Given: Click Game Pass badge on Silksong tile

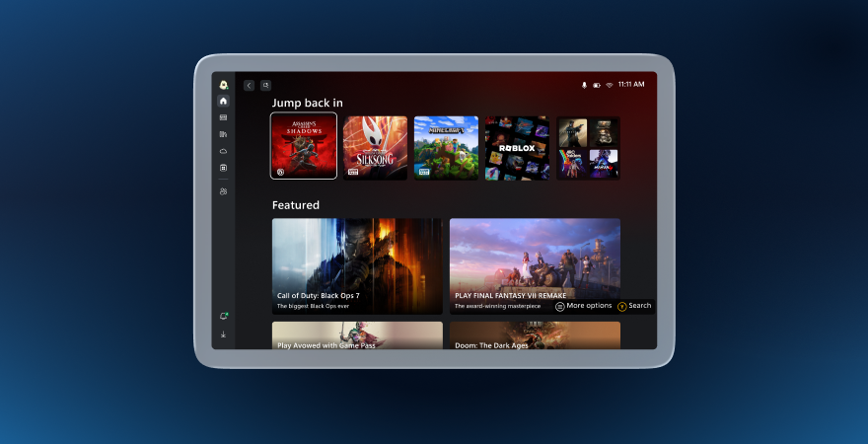Looking at the screenshot, I should point(353,173).
